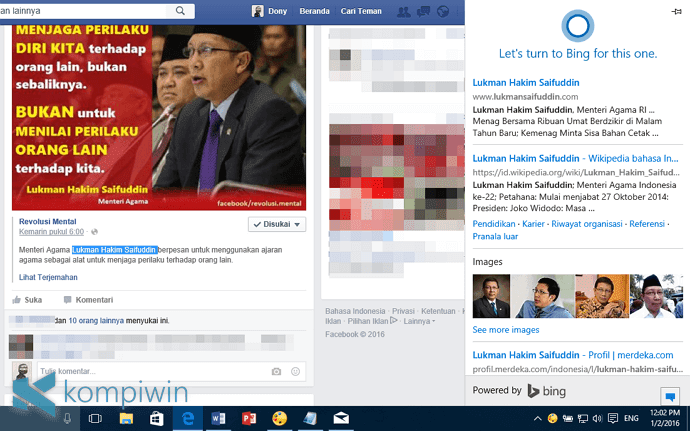Viewport: 690px width, 431px height.
Task: Click the Ketentuan footer link
Action: pyautogui.click(x=438, y=311)
